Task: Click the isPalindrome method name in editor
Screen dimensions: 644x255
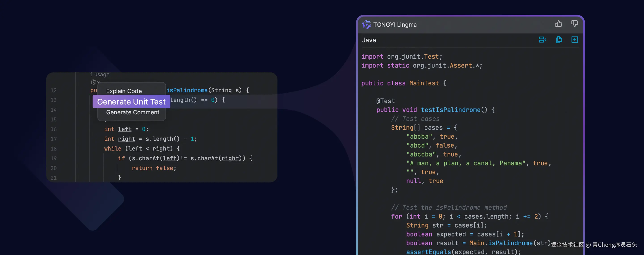Action: [187, 90]
